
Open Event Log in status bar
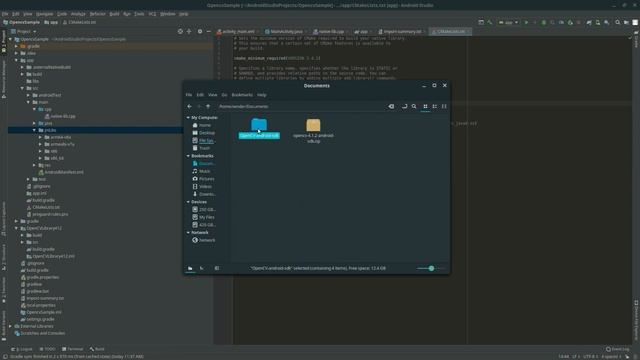pyautogui.click(x=618, y=349)
